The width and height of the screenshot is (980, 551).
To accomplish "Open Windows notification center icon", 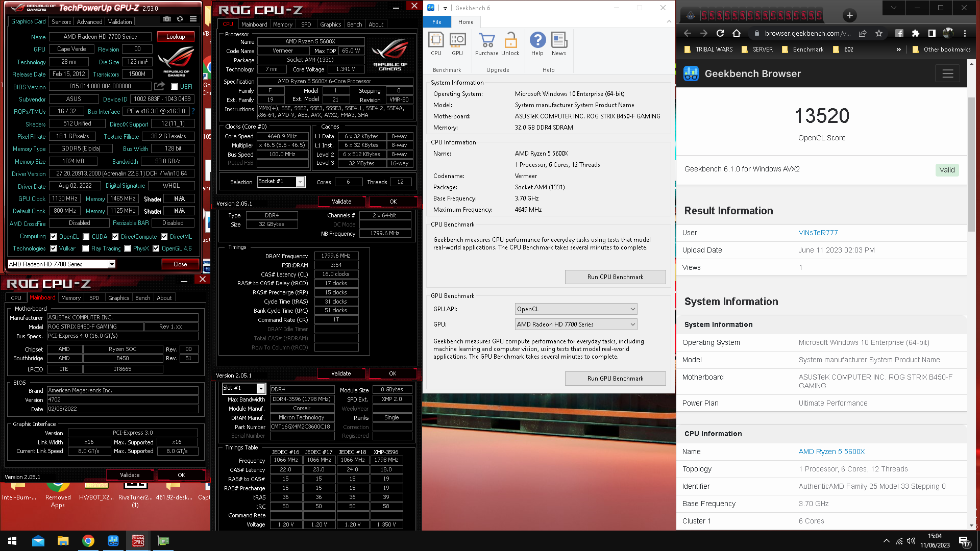I will click(x=964, y=541).
